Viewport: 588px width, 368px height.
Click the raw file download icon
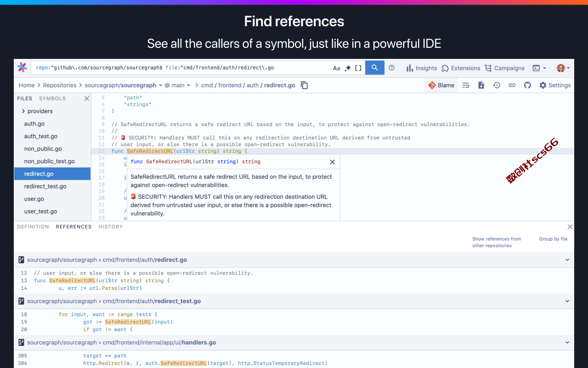pyautogui.click(x=481, y=85)
